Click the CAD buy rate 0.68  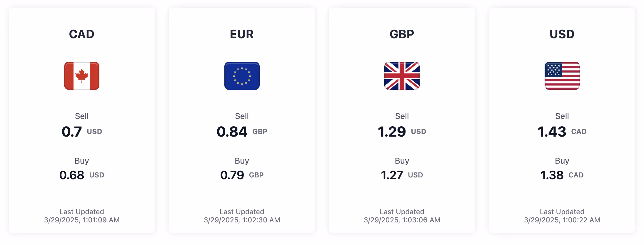tap(72, 175)
